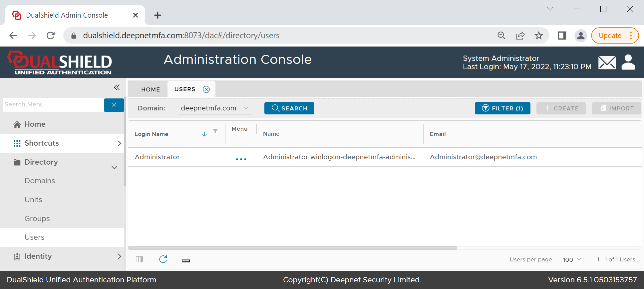Open the user profile icon in header
Image resolution: width=644 pixels, height=289 pixels.
(628, 62)
